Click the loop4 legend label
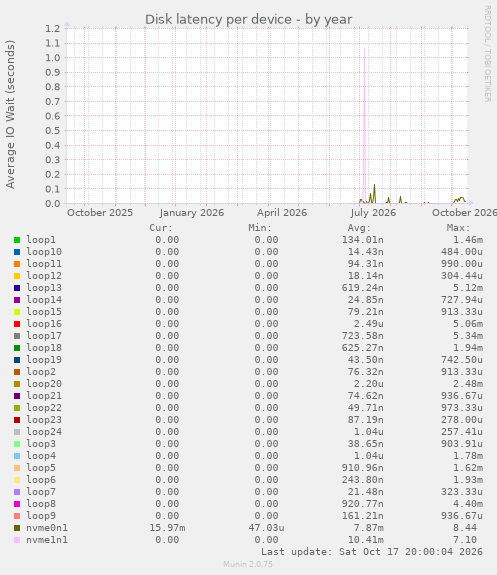 (x=41, y=456)
